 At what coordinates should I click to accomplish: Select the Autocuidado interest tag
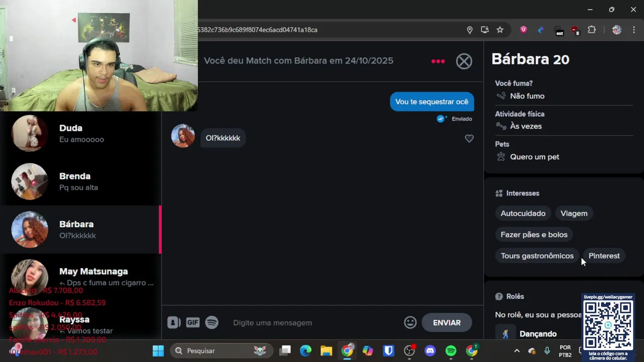[x=523, y=214]
